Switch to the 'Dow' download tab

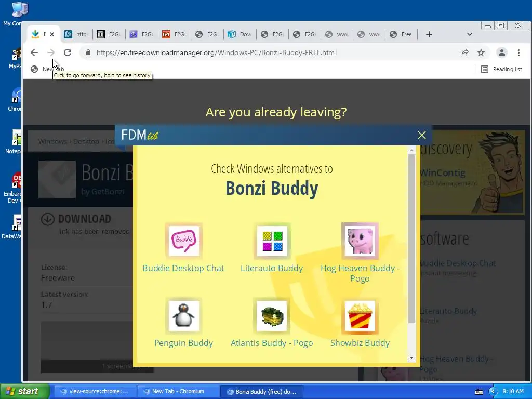[x=240, y=34]
